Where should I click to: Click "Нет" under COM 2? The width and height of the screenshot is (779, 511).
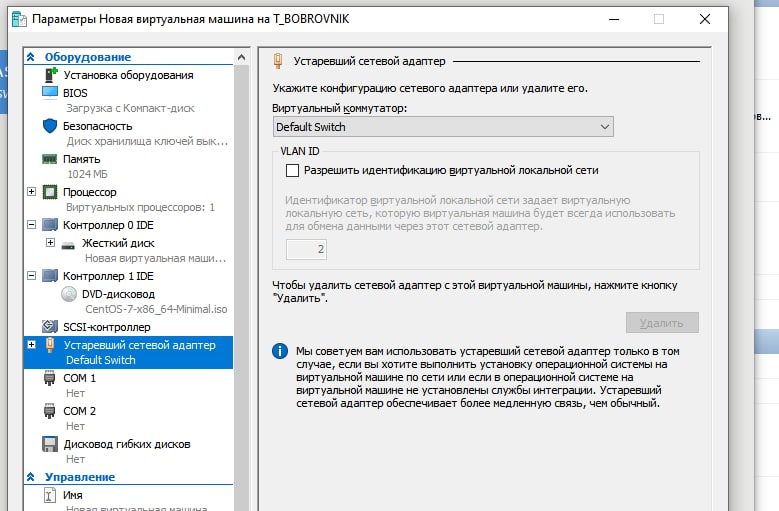pos(76,426)
